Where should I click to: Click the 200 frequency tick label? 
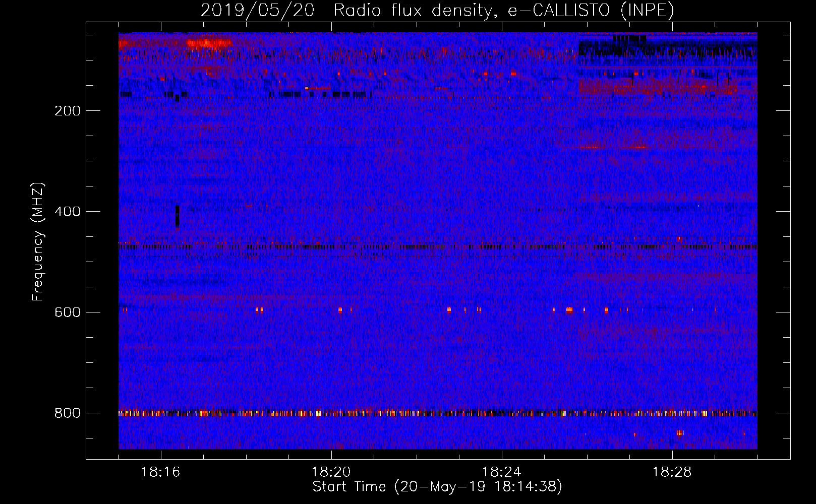click(68, 111)
